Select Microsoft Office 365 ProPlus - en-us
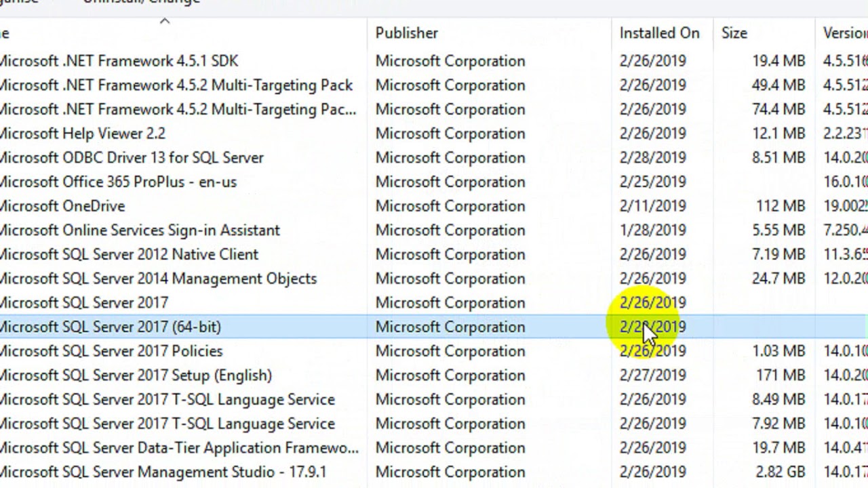The image size is (868, 488). [x=118, y=182]
